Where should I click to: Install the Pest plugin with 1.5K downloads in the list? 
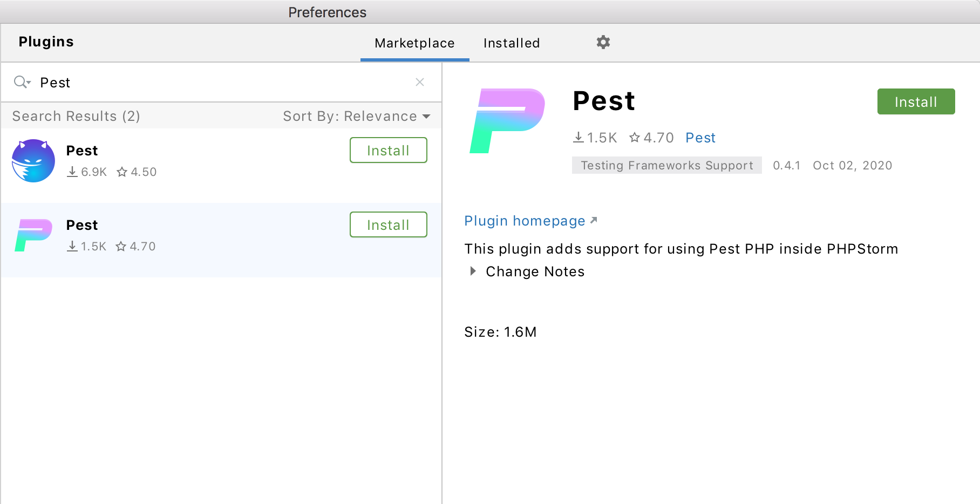pos(389,224)
